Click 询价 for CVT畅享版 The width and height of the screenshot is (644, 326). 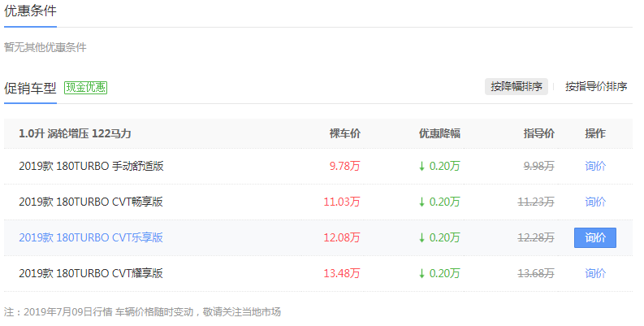[595, 202]
